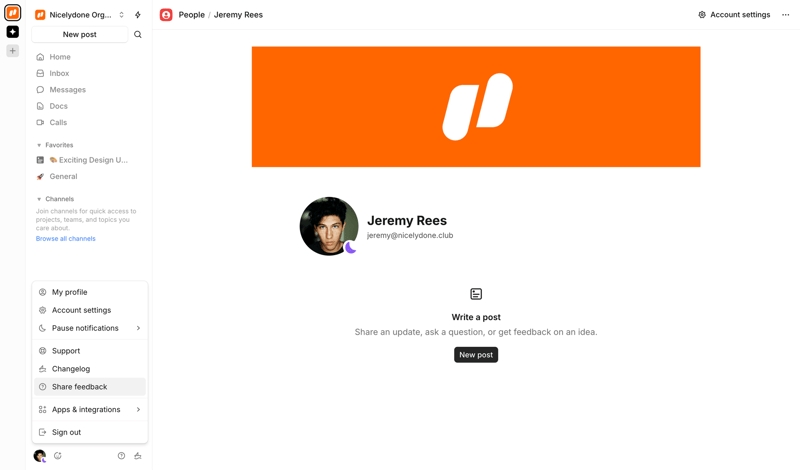This screenshot has width=800, height=470.
Task: Click the emoji status icon at sidebar bottom
Action: click(x=58, y=456)
